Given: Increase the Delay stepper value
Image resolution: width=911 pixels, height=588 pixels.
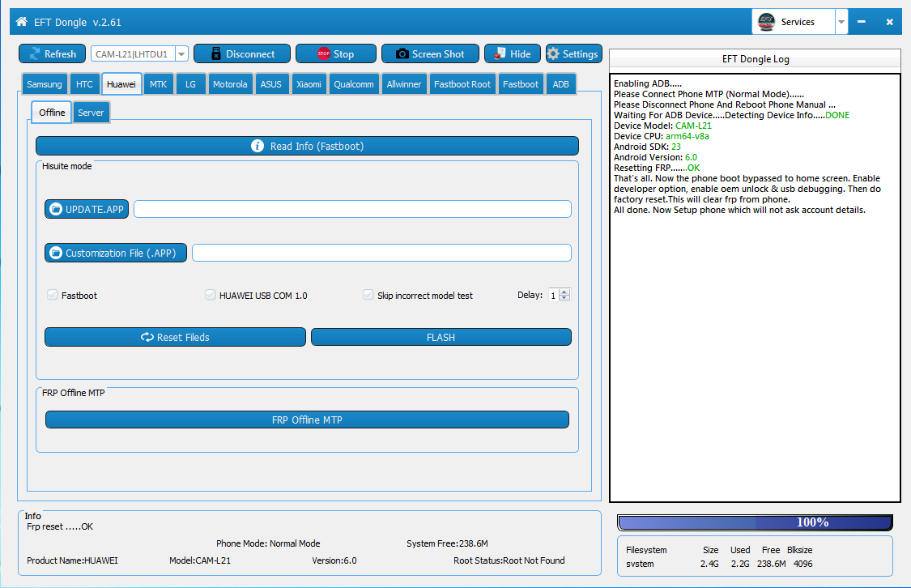Looking at the screenshot, I should (564, 292).
